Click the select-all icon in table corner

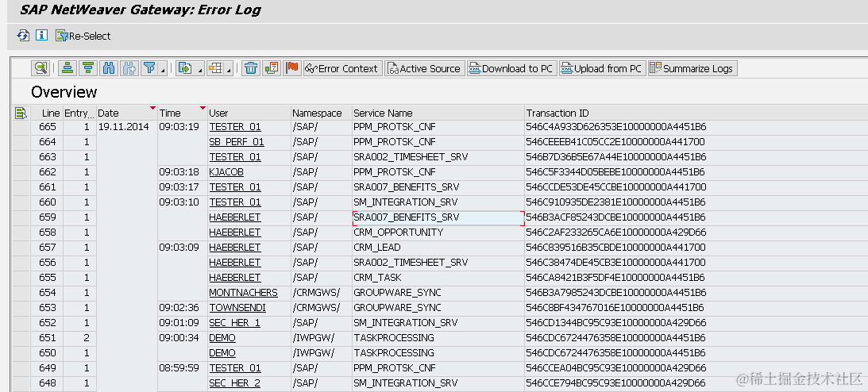[21, 113]
